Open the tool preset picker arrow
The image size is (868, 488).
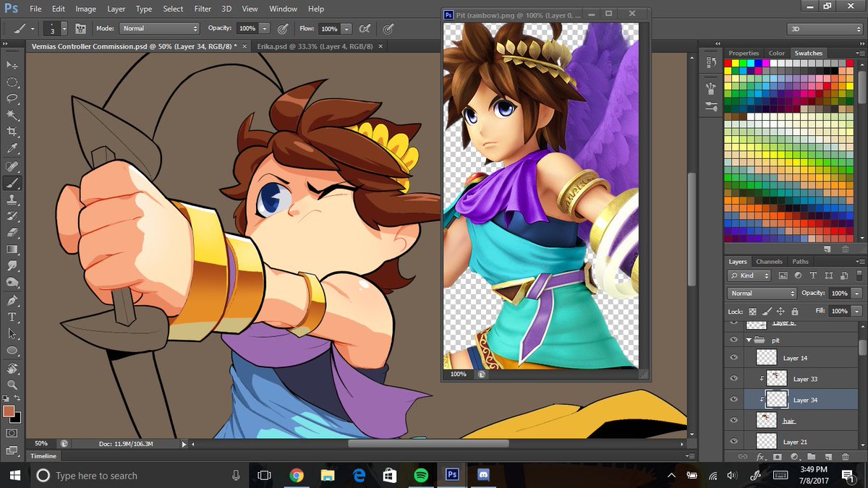tap(33, 29)
